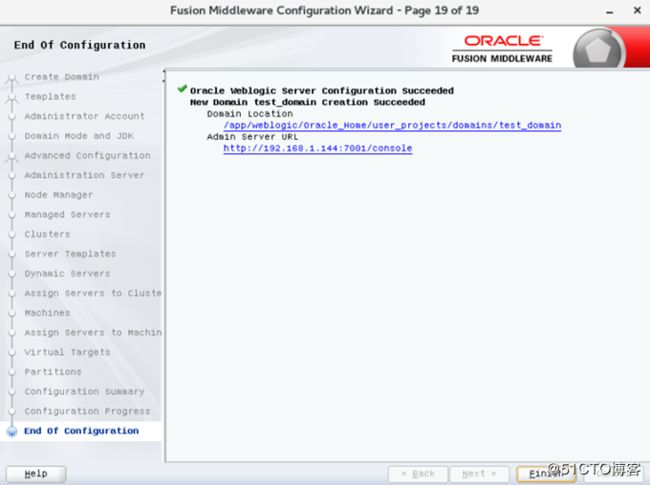Click the blue End Of Configuration step marker
650x485 pixels.
click(x=12, y=431)
